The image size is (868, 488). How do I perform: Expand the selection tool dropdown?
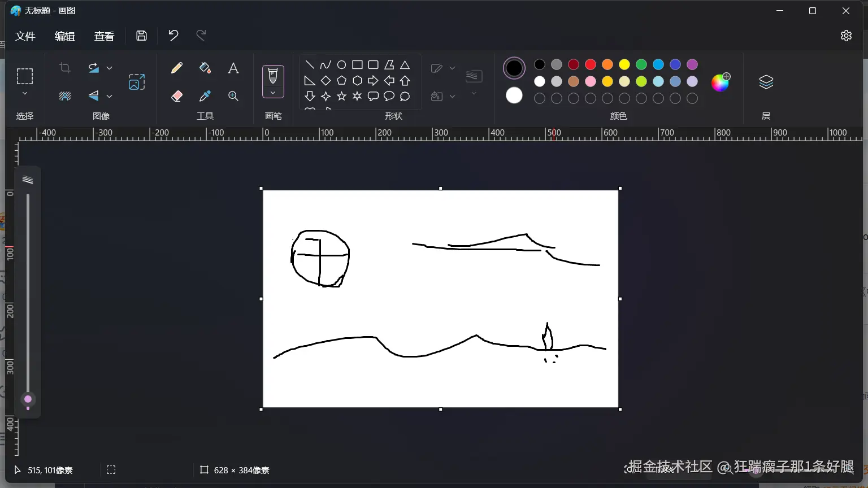pos(25,94)
